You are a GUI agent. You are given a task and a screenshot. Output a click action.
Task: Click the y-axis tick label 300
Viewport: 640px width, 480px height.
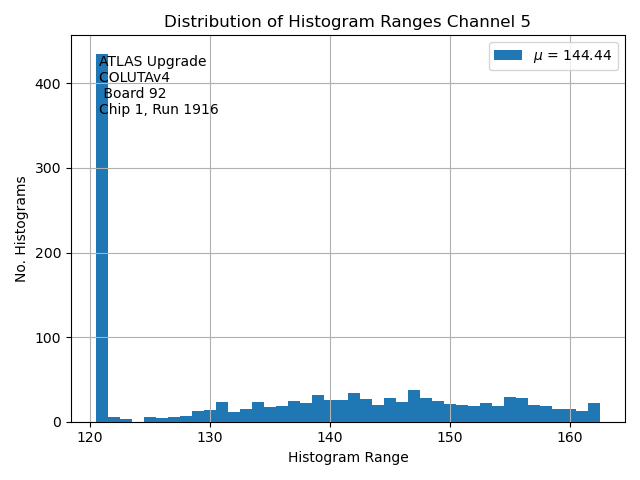point(51,168)
